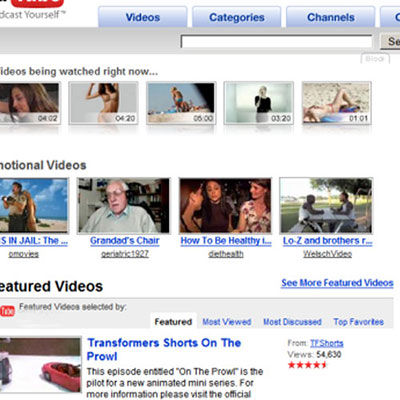Open the watched-now video with duration 01:01
Viewport: 400px width, 400px height.
(x=337, y=103)
